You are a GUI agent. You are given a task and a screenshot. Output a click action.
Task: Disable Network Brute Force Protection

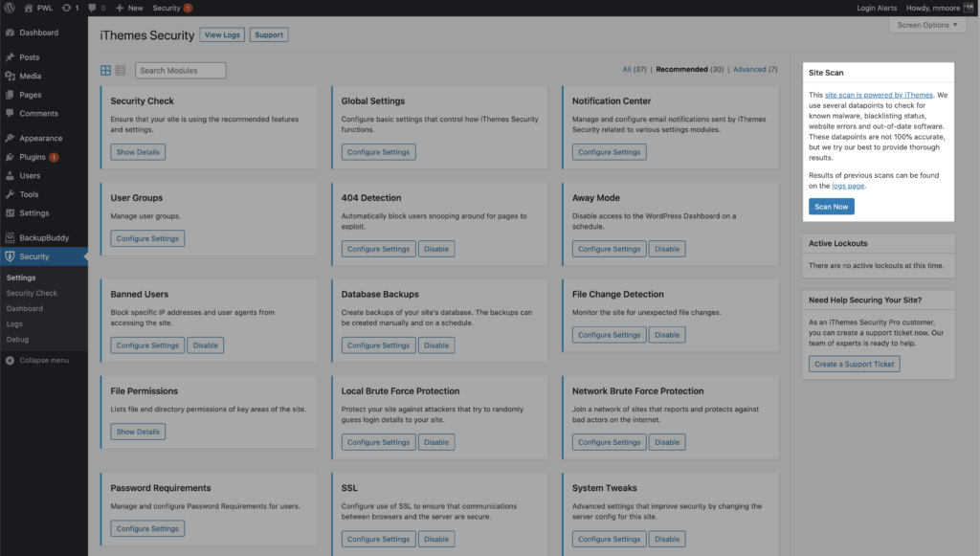pos(667,442)
